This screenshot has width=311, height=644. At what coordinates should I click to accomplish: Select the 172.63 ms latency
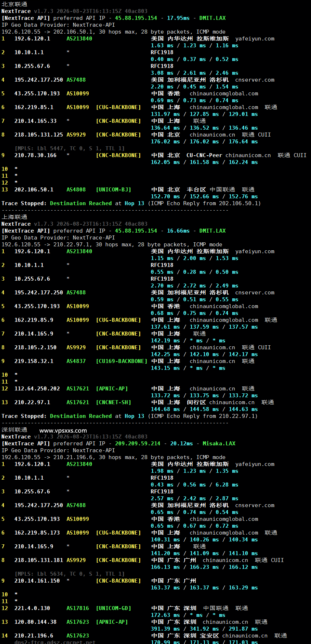(165, 615)
